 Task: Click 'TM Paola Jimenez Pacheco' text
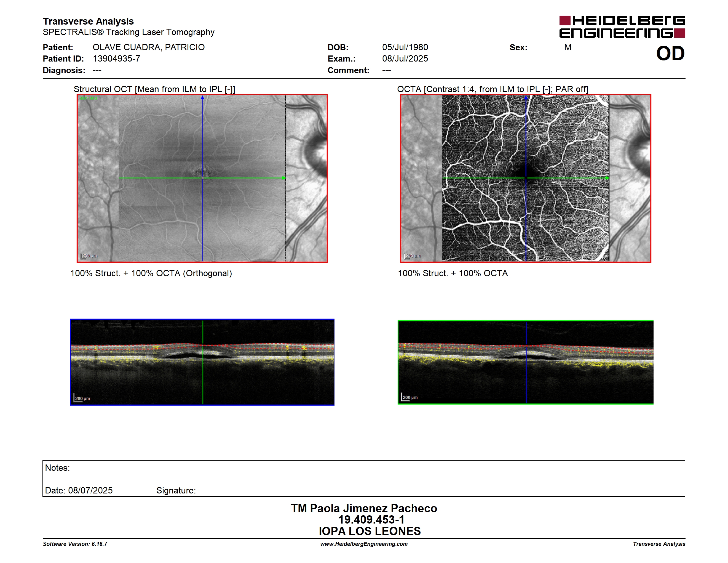[x=364, y=508]
